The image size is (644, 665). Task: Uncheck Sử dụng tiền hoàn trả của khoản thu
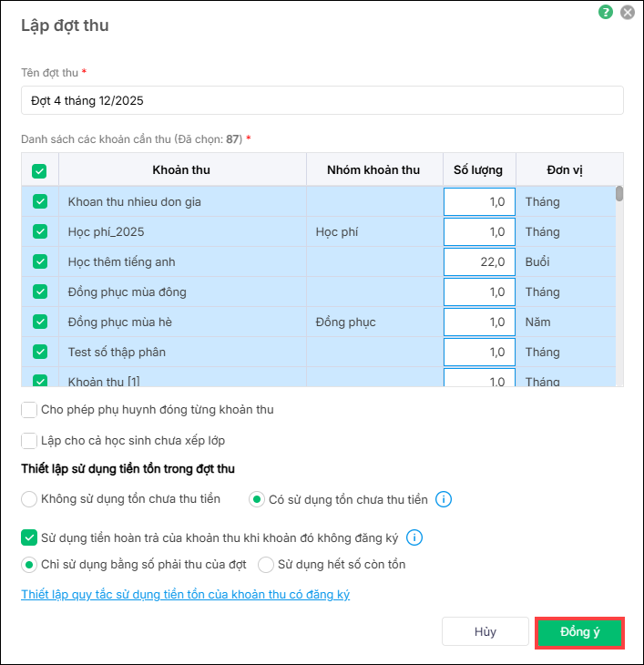click(30, 537)
